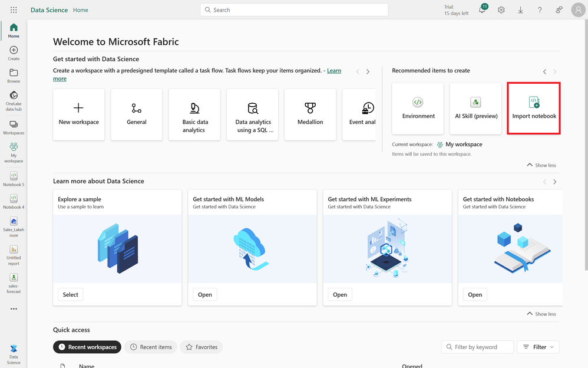Collapse Learn more section with Show less

pos(541,314)
